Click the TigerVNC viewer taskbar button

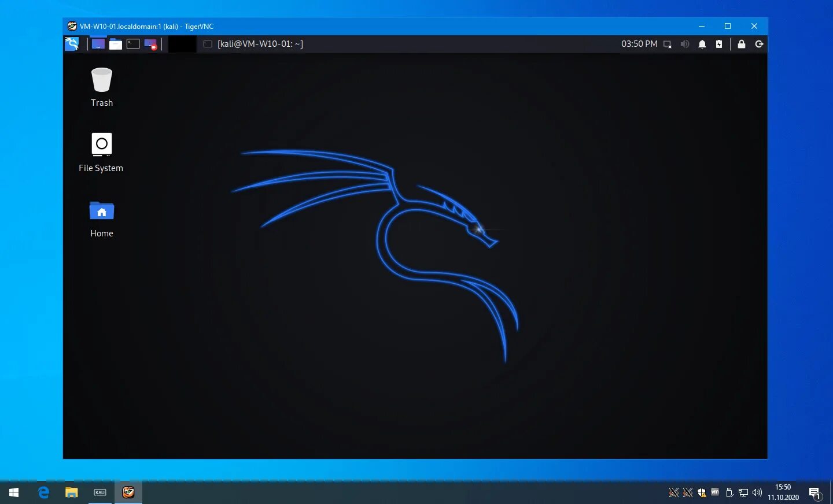[x=128, y=492]
